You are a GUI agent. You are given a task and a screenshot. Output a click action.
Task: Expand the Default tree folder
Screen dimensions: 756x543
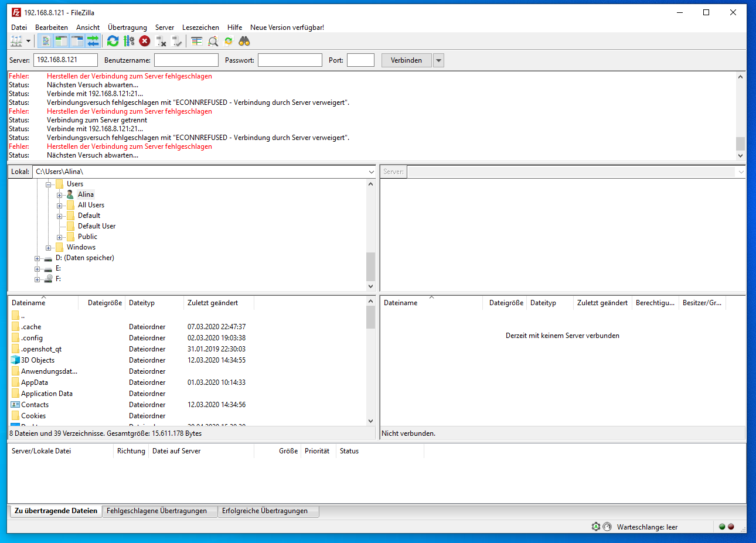tap(59, 216)
